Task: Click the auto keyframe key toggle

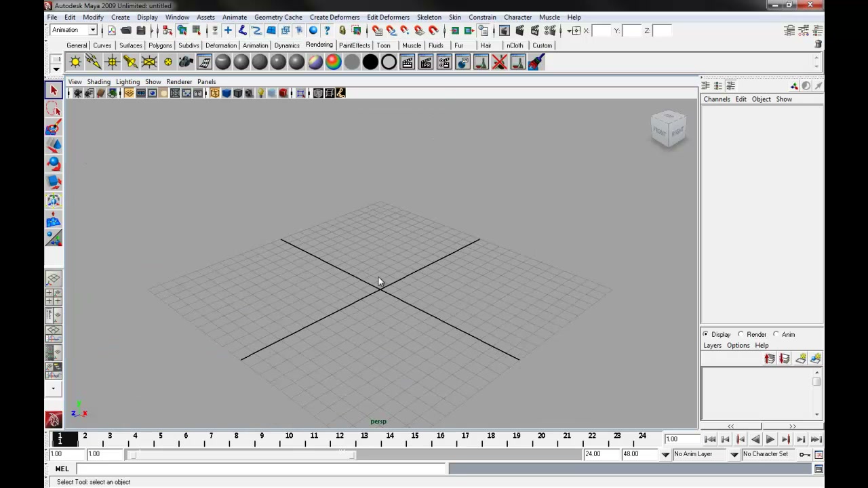Action: pyautogui.click(x=804, y=454)
